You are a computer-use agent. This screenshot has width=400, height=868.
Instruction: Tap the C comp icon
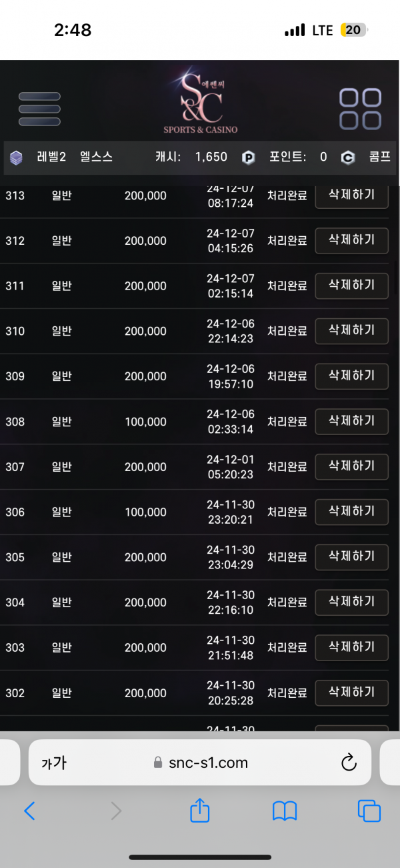pos(347,158)
